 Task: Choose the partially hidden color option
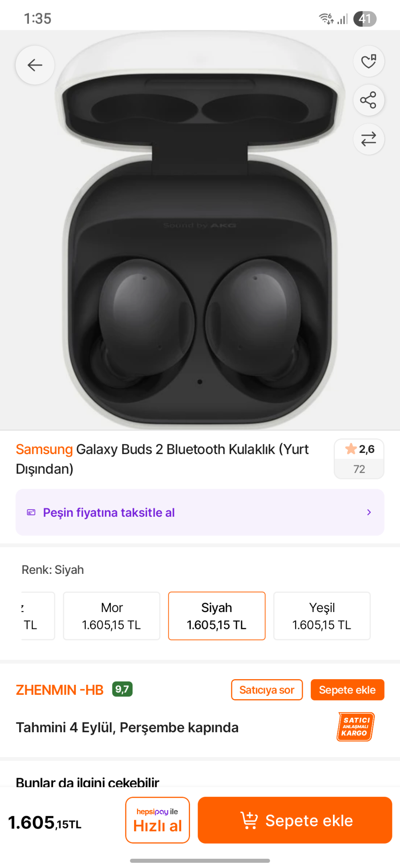click(x=37, y=616)
